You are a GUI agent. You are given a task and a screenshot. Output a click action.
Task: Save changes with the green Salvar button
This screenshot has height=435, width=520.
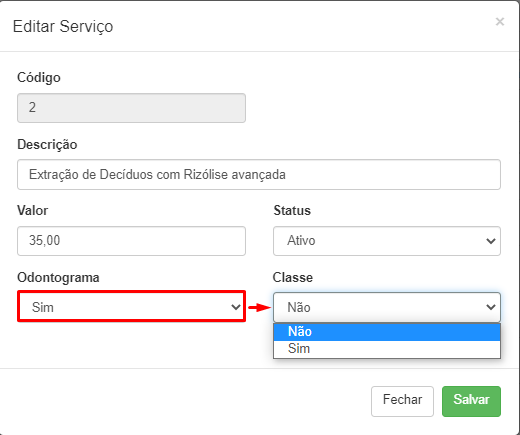(471, 401)
